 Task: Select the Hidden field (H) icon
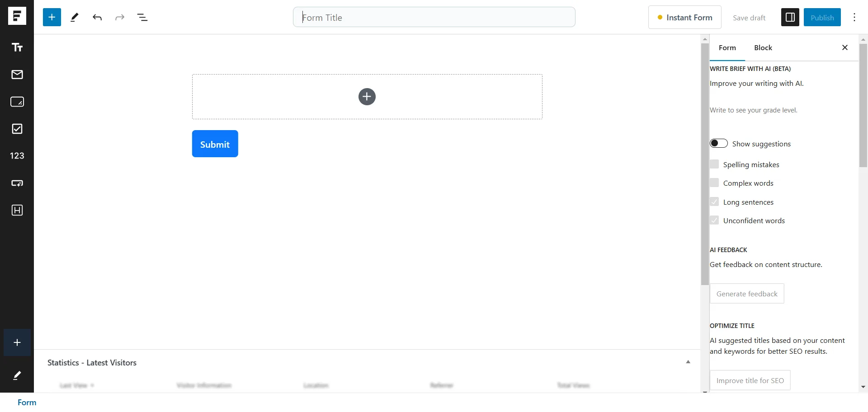click(x=17, y=210)
